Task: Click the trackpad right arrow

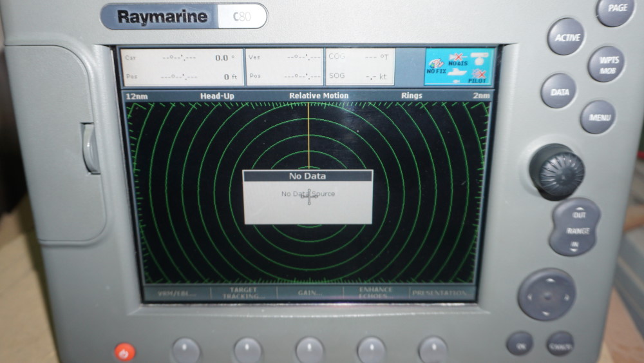Action: tap(566, 297)
